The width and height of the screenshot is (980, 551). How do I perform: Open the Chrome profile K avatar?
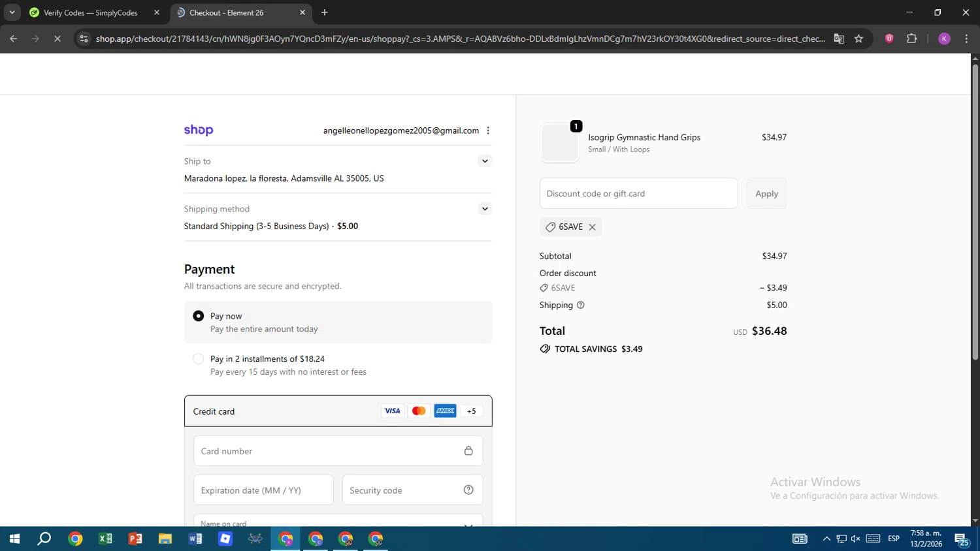(944, 39)
